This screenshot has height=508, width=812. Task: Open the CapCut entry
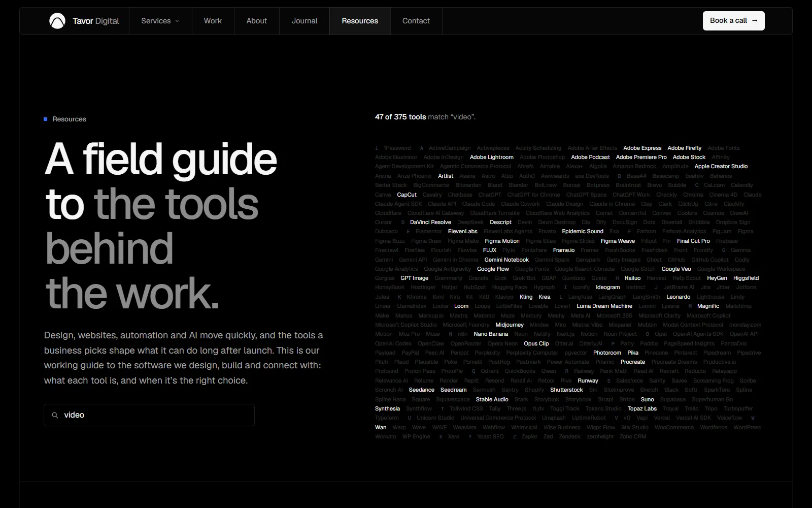click(x=407, y=195)
